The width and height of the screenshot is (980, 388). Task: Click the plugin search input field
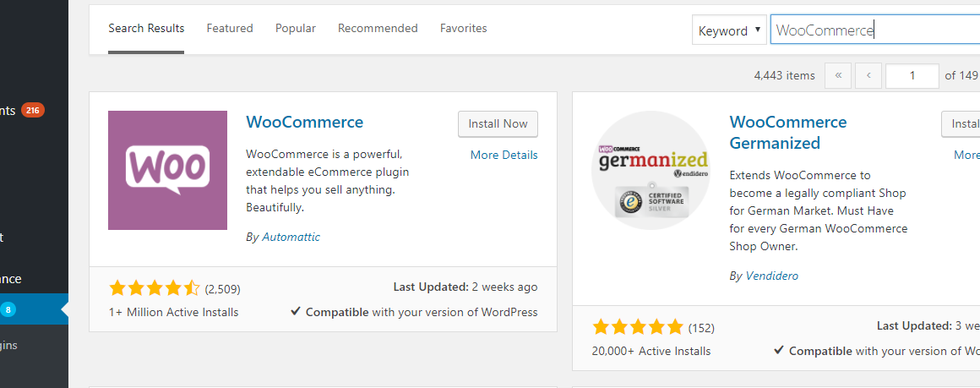[x=875, y=30]
